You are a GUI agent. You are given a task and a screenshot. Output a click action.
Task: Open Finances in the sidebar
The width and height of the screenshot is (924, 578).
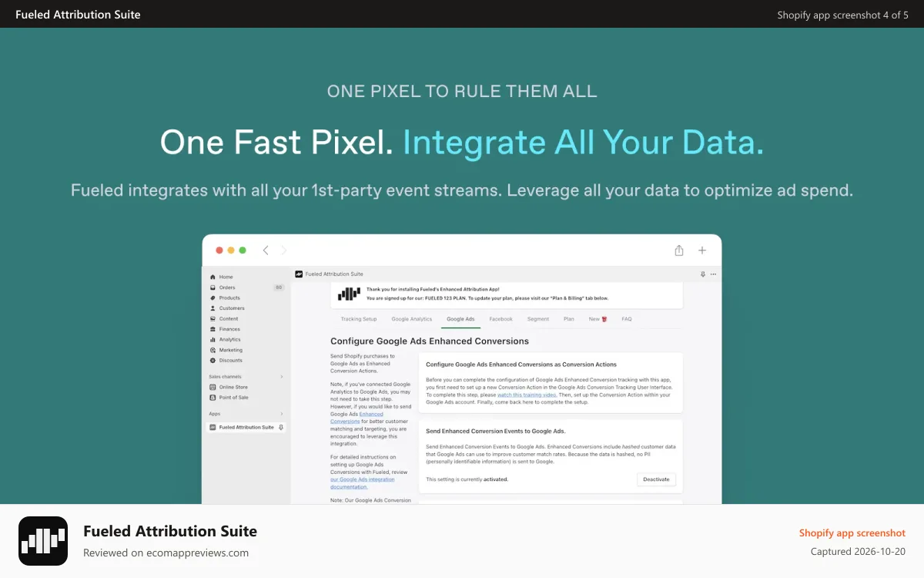click(x=229, y=329)
